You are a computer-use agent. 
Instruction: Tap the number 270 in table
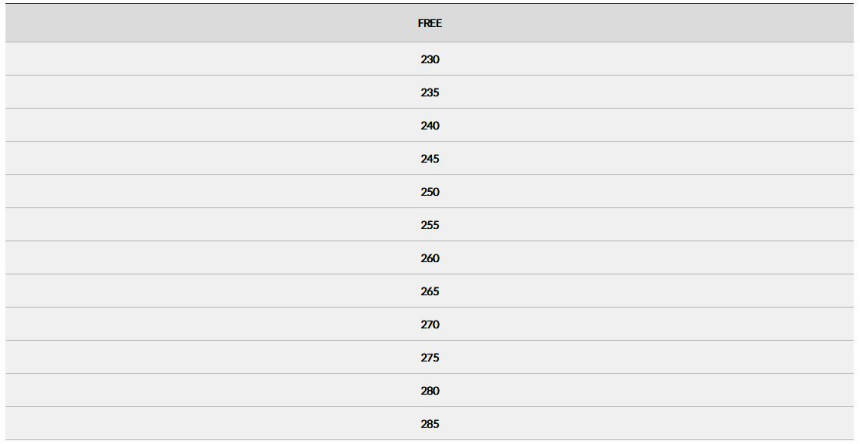[429, 324]
